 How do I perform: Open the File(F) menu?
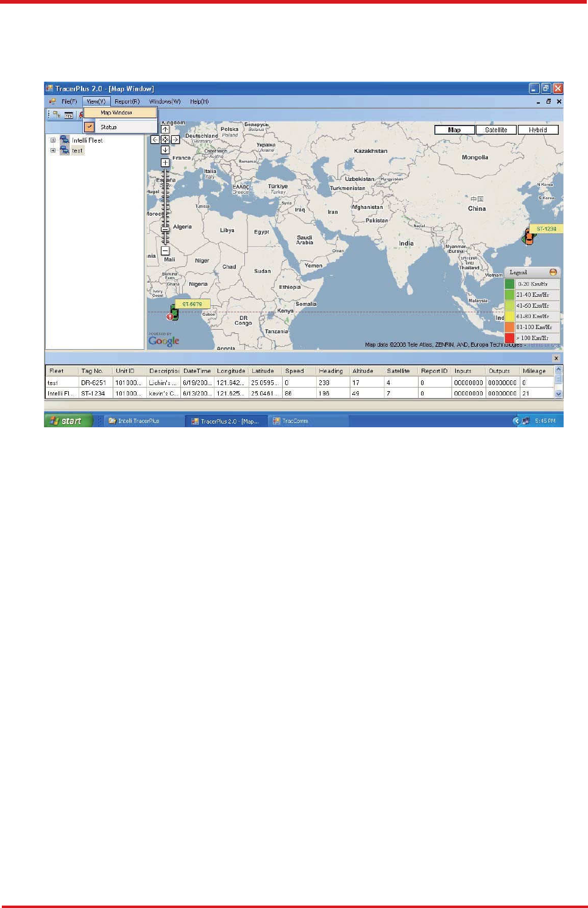(69, 102)
